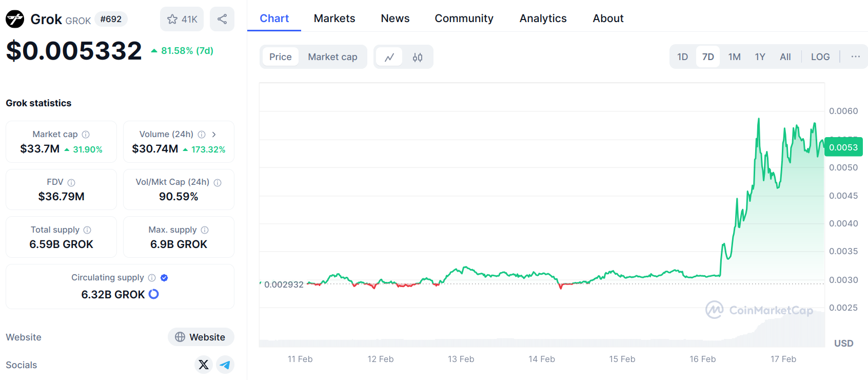
Task: Set chart range to All
Action: [785, 56]
